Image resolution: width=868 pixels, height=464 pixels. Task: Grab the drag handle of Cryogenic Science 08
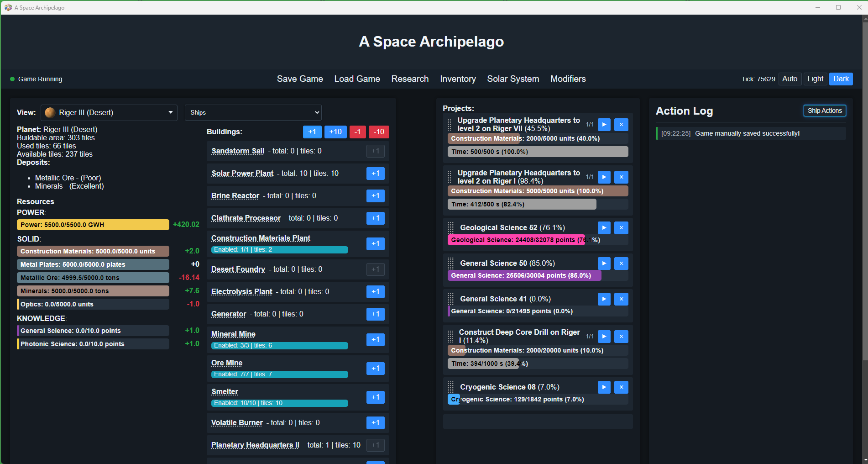[451, 387]
